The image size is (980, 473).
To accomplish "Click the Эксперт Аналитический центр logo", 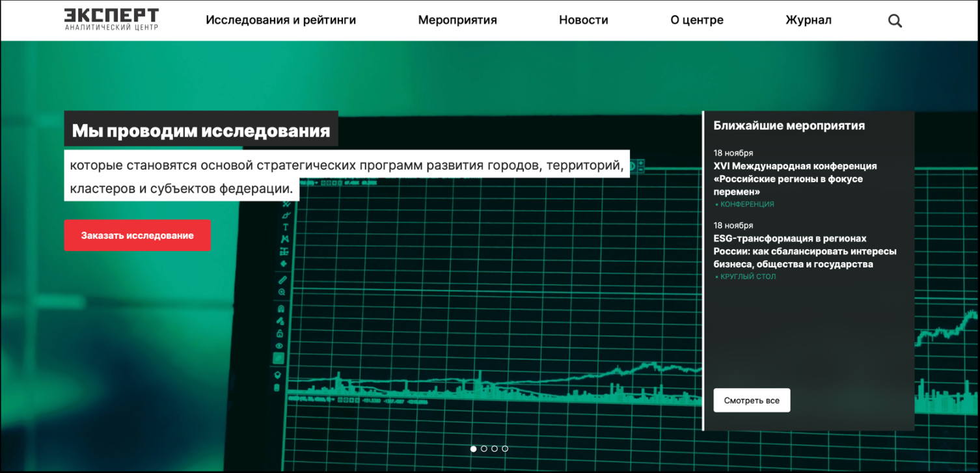I will pos(111,20).
